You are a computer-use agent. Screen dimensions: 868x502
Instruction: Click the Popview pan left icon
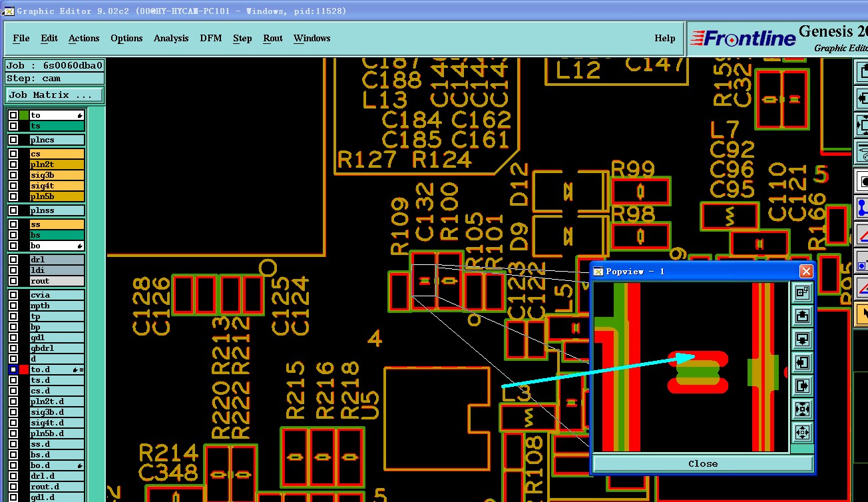click(802, 363)
